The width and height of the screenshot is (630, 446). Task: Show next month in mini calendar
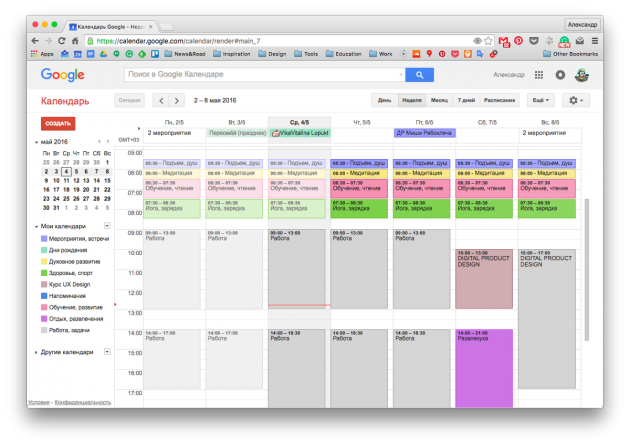click(107, 142)
